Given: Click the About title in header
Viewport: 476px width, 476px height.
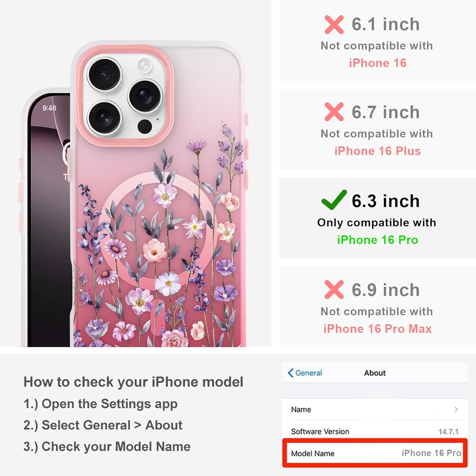Looking at the screenshot, I should (x=375, y=373).
